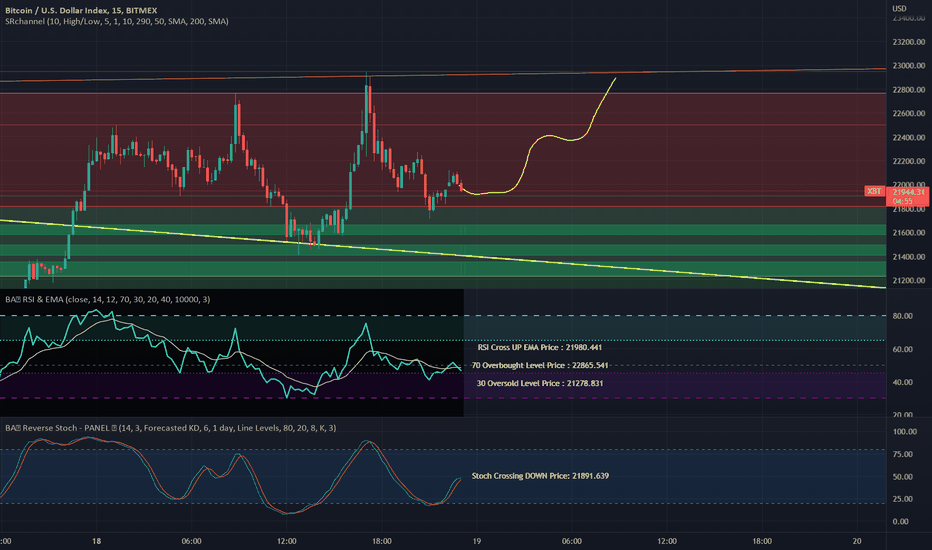Viewport: 932px width, 550px height.
Task: Open the BA Reverse Stoch PANEL legend
Action: click(171, 428)
